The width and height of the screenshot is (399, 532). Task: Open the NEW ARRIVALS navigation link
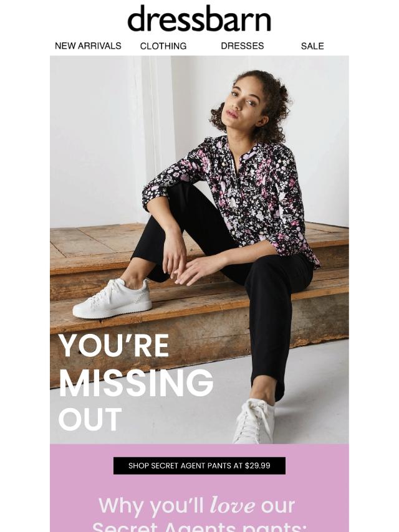click(x=88, y=46)
